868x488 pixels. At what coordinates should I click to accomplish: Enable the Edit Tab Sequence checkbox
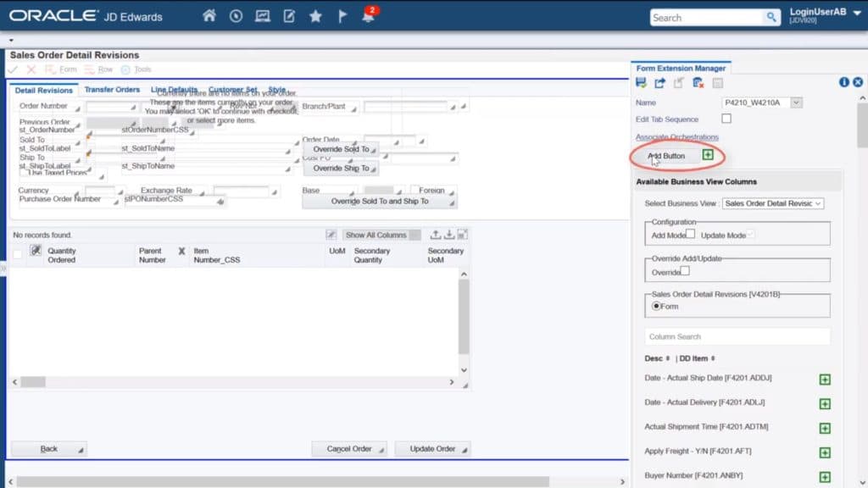[x=728, y=118]
